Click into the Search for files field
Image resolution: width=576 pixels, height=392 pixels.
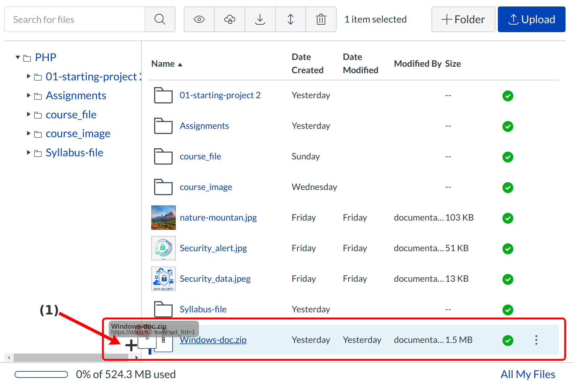click(x=75, y=19)
